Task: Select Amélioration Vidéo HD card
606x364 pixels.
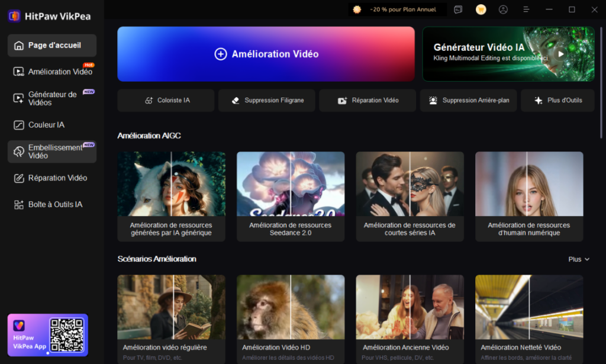Action: coord(291,319)
